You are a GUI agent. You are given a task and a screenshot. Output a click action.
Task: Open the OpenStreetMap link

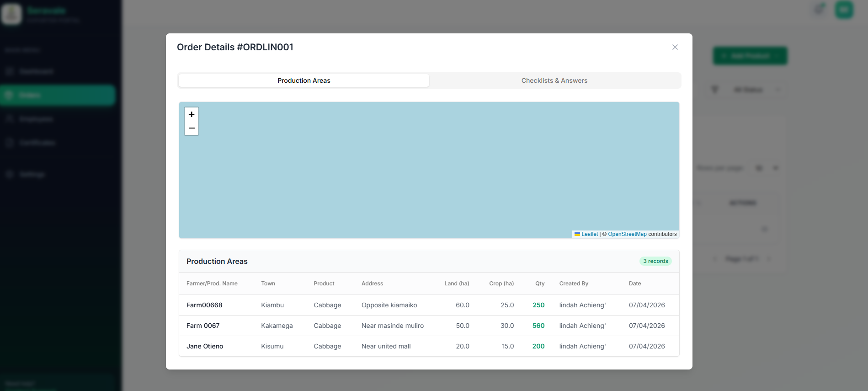click(627, 234)
